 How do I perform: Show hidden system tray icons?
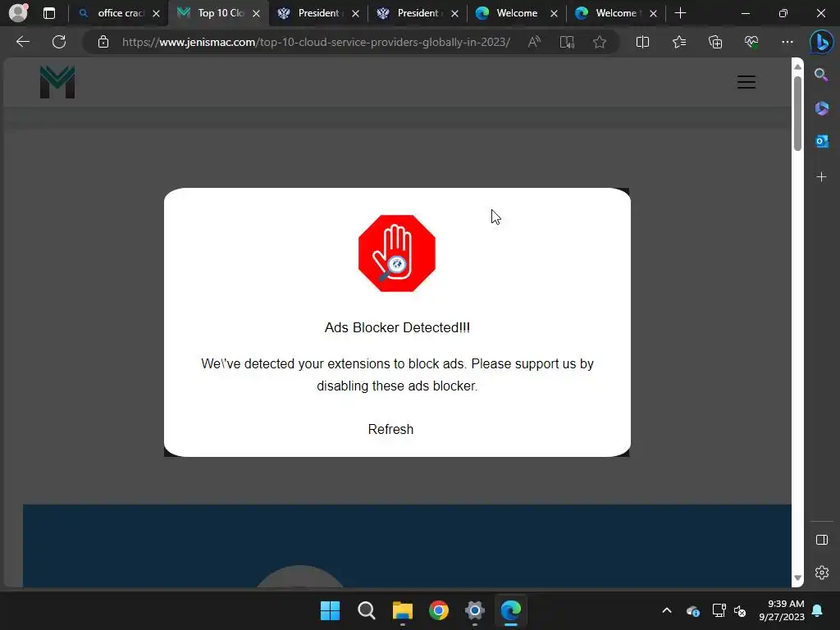pos(667,610)
